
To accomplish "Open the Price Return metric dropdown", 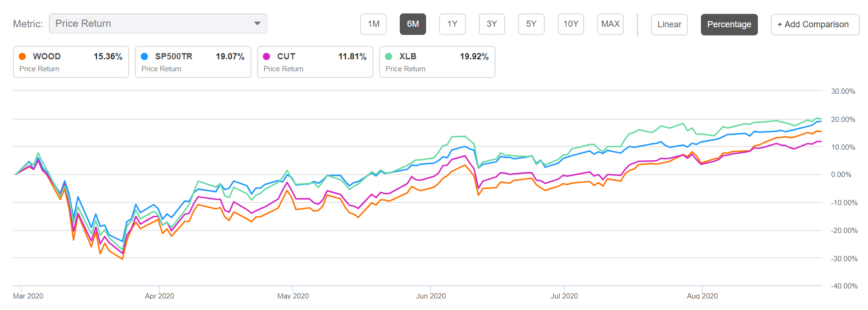I will point(157,23).
